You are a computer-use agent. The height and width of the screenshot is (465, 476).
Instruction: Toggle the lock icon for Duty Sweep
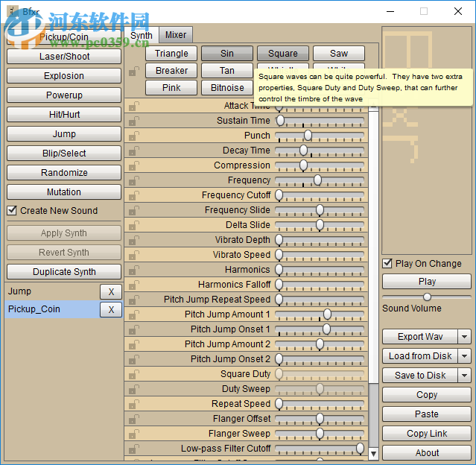[134, 389]
